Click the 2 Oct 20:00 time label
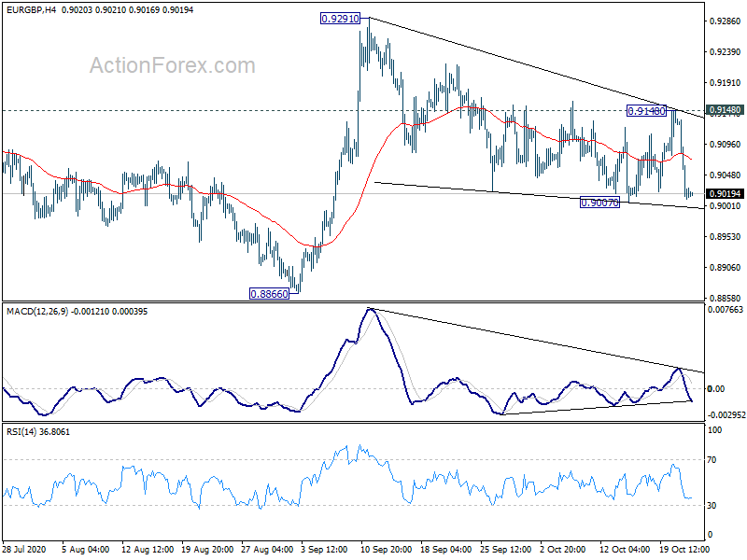This screenshot has height=560, width=747. (563, 549)
